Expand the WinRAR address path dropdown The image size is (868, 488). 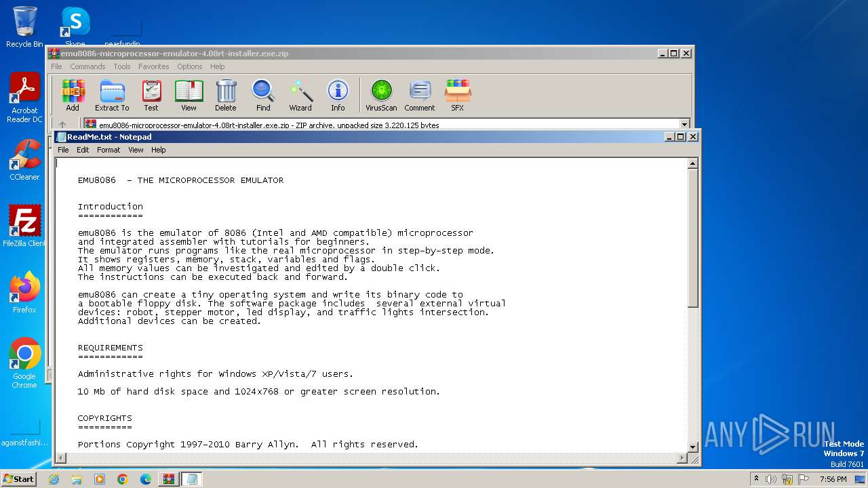(684, 125)
